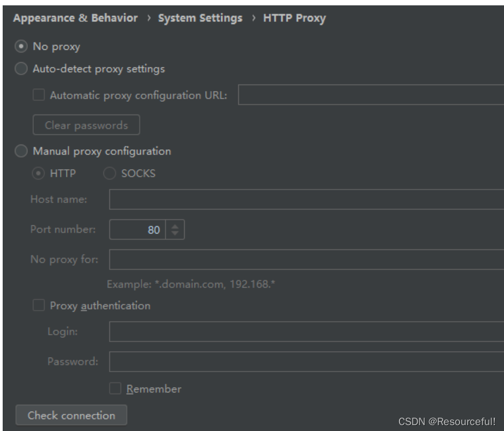Select Auto-detect proxy settings option
The width and height of the screenshot is (504, 431).
click(21, 69)
